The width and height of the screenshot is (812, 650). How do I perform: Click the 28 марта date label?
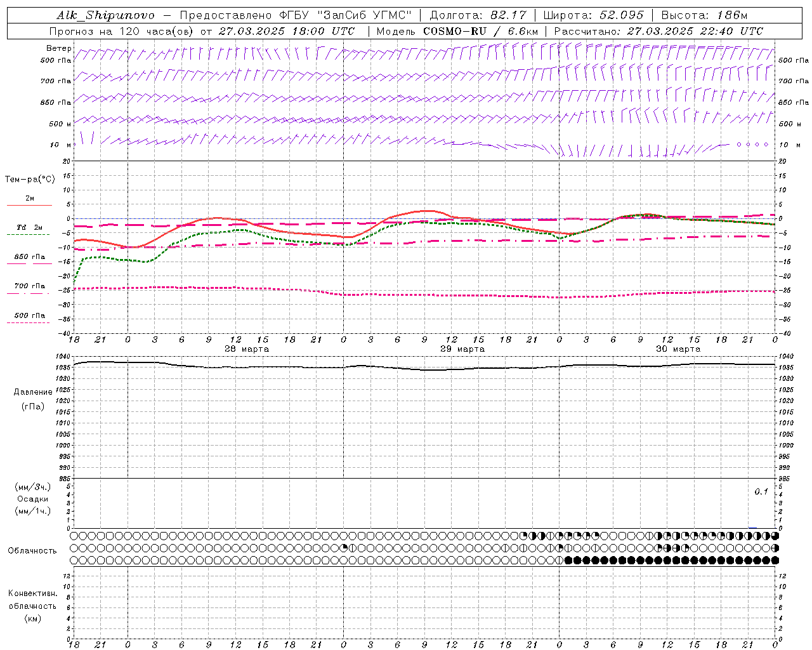click(x=247, y=349)
